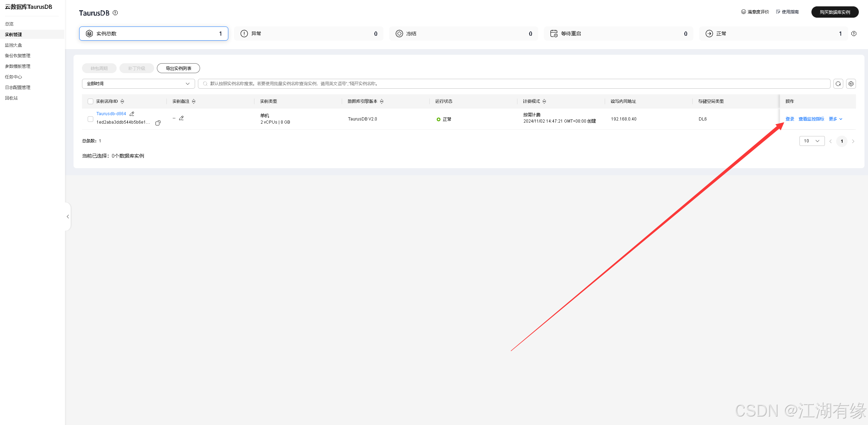Viewport: 868px width, 425px height.
Task: Open table column settings gear icon
Action: (x=851, y=84)
